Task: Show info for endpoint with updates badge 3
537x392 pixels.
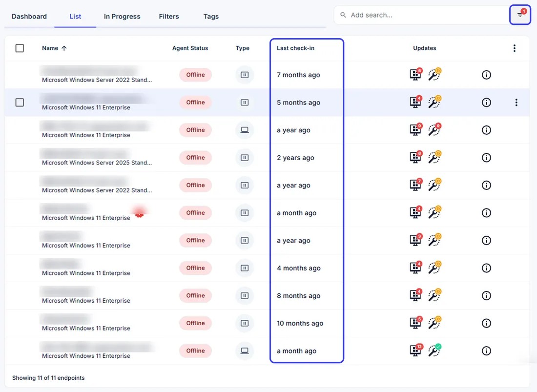Action: click(x=486, y=240)
